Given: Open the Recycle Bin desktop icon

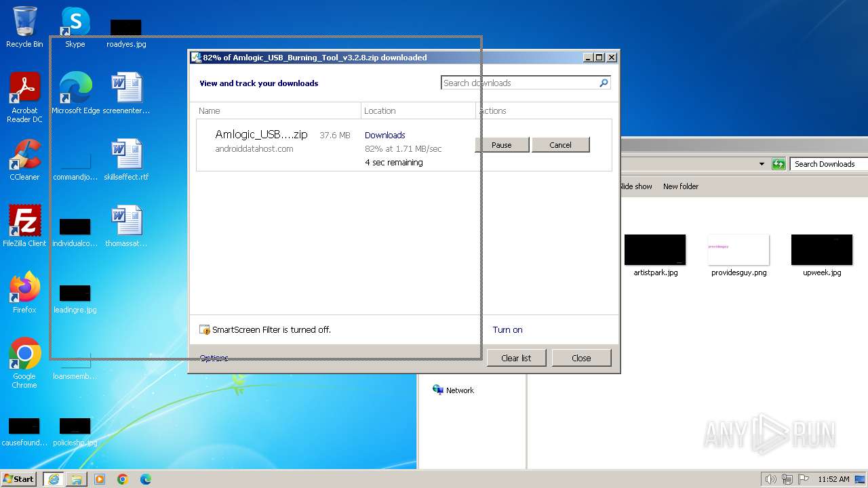Looking at the screenshot, I should (x=24, y=27).
